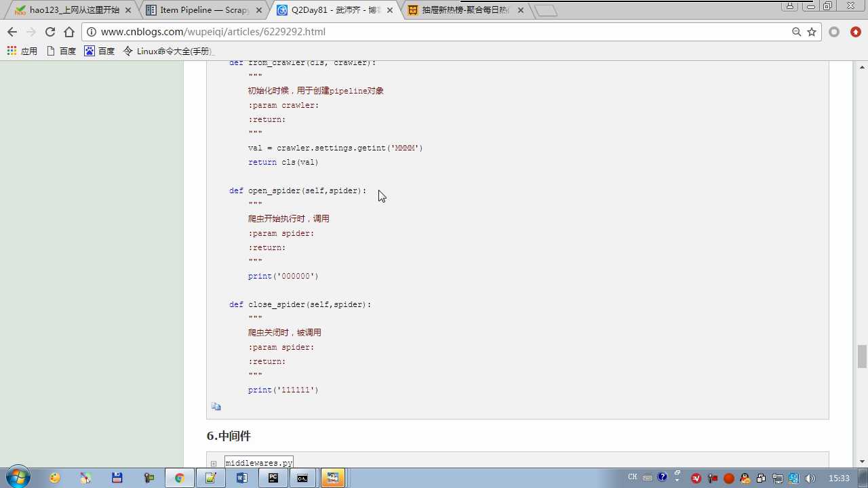Open the yellow smiley taskbar app
This screenshot has width=868, height=488.
(55, 478)
